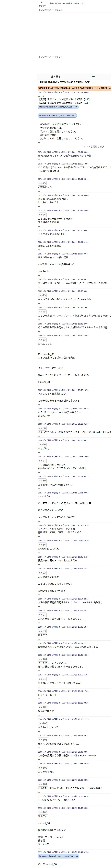This screenshot has height=868, width=111.
Task: Follow the >>75 anchor in post 0084
Action: click(42, 312)
